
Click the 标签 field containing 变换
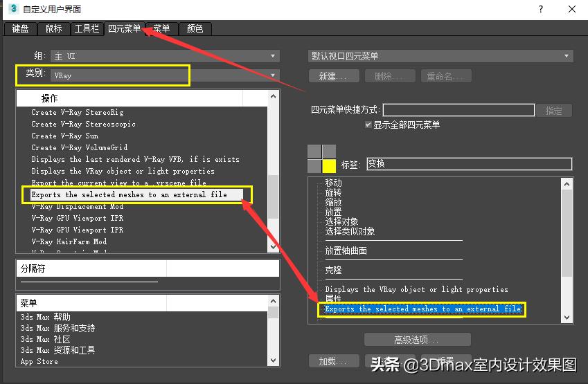[469, 164]
